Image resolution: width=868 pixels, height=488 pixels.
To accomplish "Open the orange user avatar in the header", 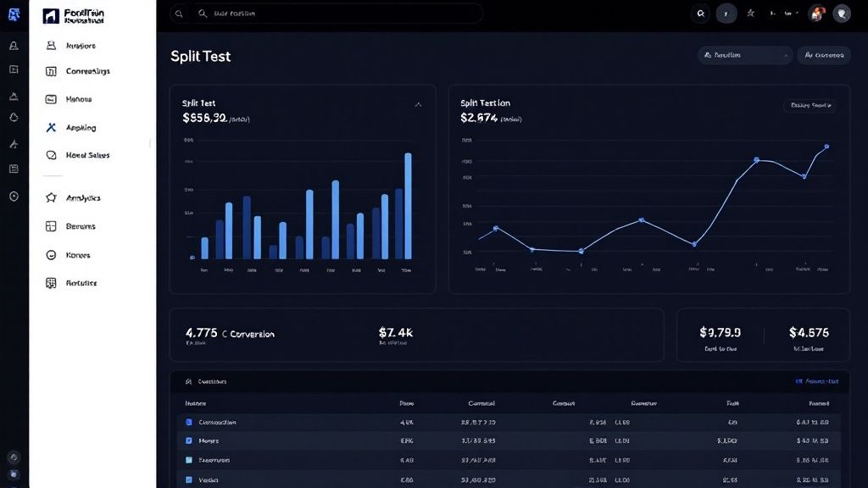I will tap(817, 14).
